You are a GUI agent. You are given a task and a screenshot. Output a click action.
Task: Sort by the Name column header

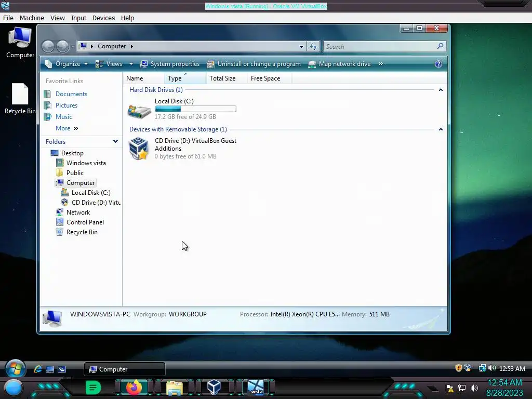coord(144,78)
